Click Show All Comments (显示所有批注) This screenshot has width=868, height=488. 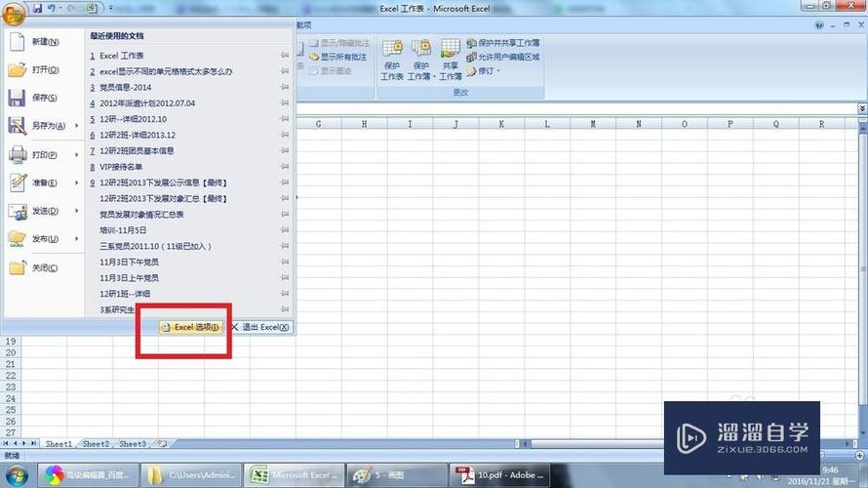338,57
